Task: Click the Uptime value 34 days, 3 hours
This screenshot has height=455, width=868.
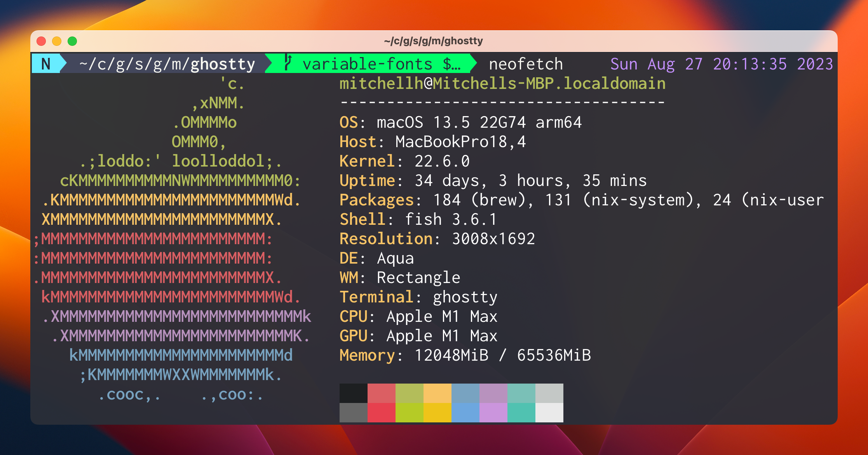Action: (489, 181)
